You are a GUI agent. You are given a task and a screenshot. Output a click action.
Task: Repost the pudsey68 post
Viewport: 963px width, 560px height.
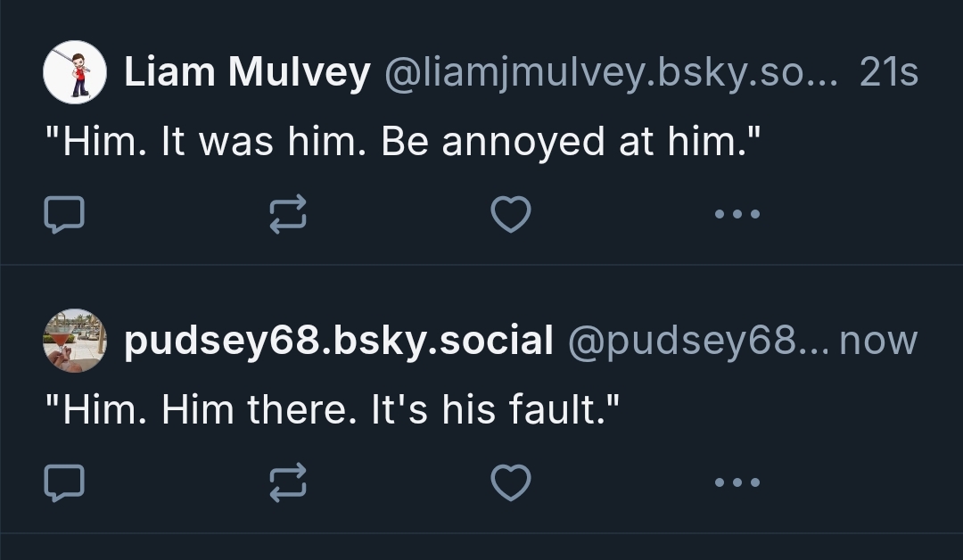[288, 482]
